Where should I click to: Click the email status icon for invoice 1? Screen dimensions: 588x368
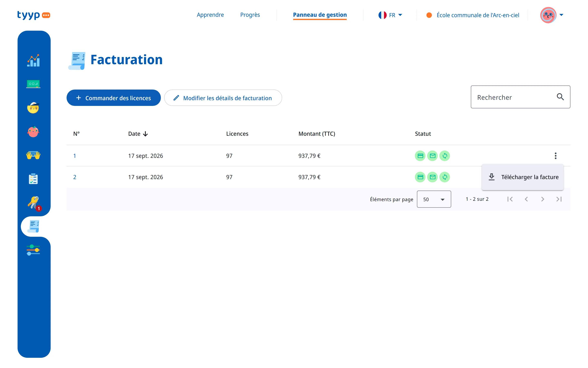point(432,156)
